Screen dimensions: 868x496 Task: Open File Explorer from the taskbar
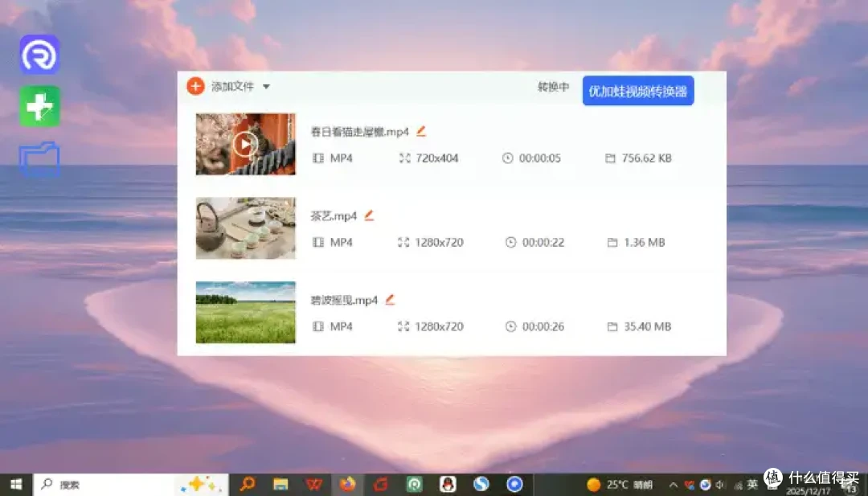pos(280,485)
